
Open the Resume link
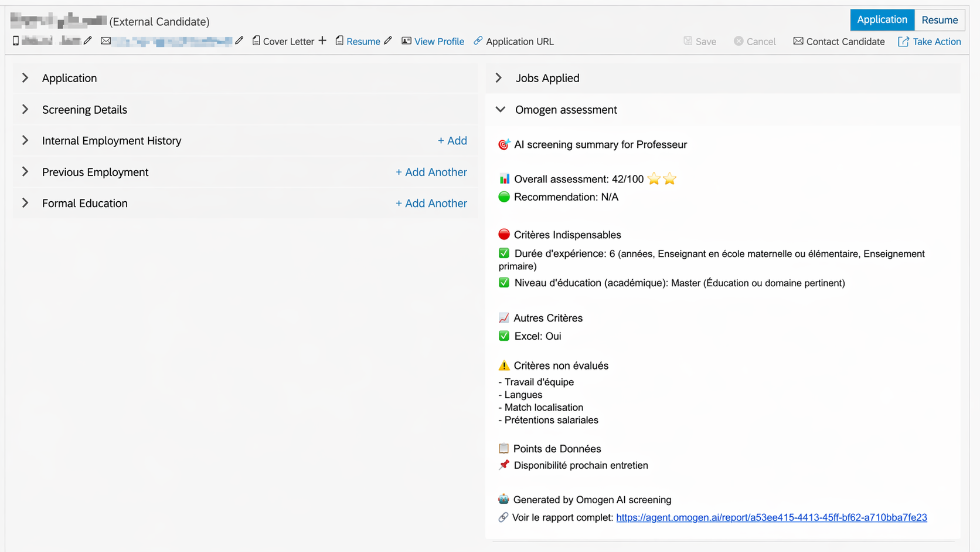(363, 41)
